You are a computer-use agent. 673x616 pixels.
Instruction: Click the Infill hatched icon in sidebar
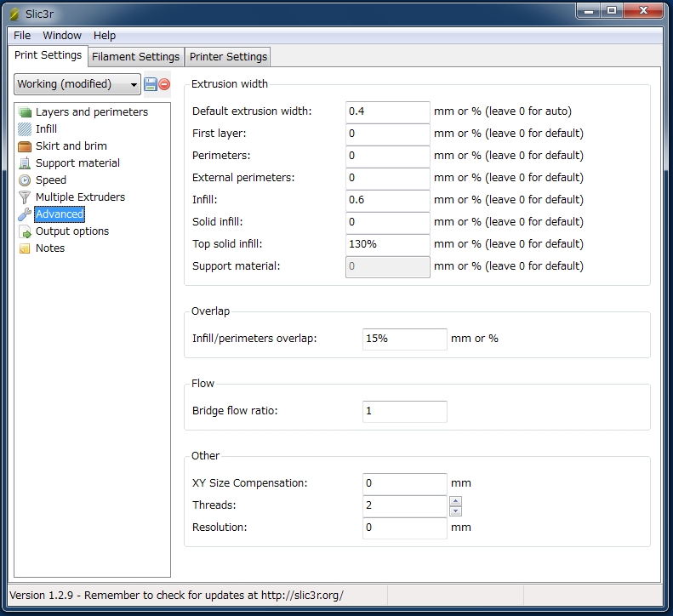click(25, 129)
